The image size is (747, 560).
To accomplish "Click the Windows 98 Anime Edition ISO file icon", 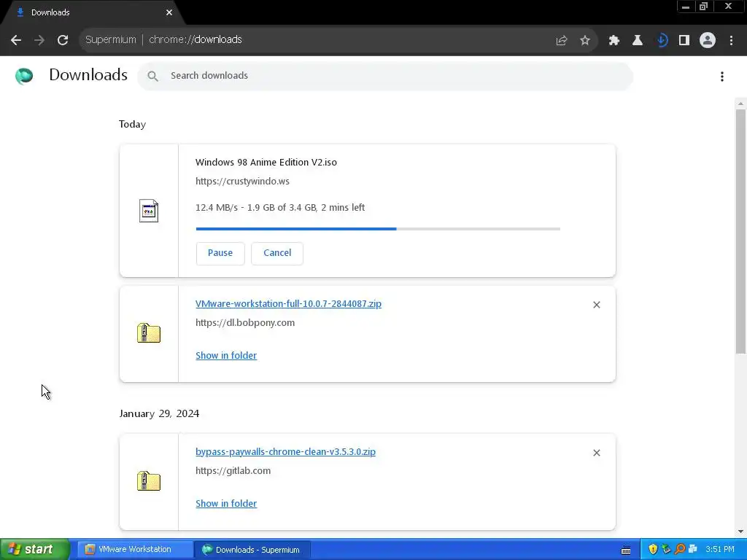I will point(149,211).
